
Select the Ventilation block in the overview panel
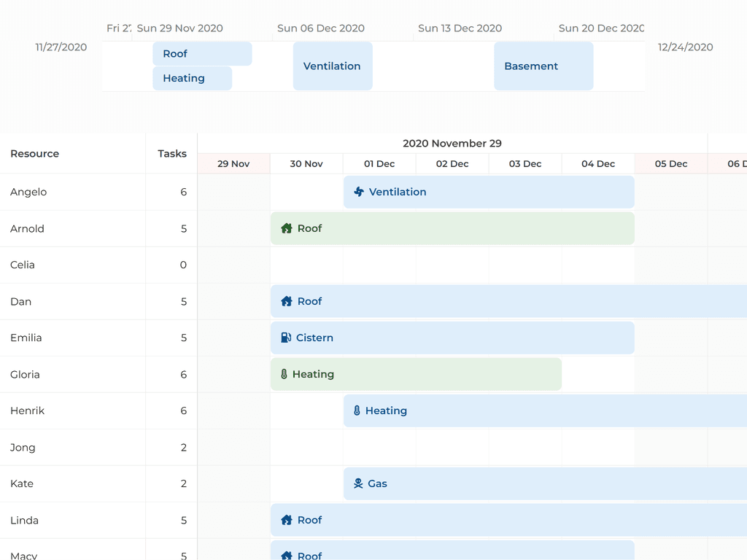pyautogui.click(x=333, y=66)
